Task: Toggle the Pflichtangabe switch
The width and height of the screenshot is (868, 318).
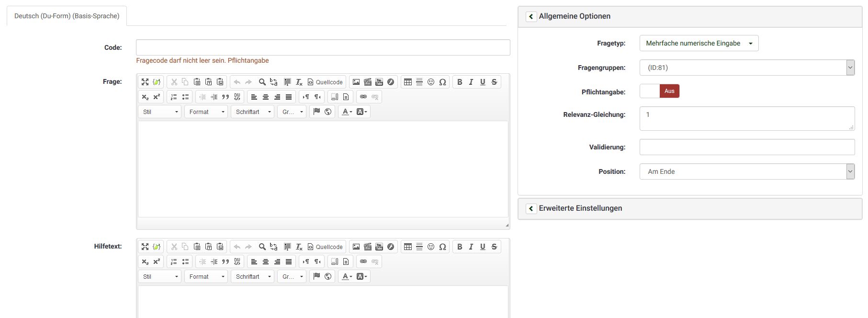Action: point(659,91)
